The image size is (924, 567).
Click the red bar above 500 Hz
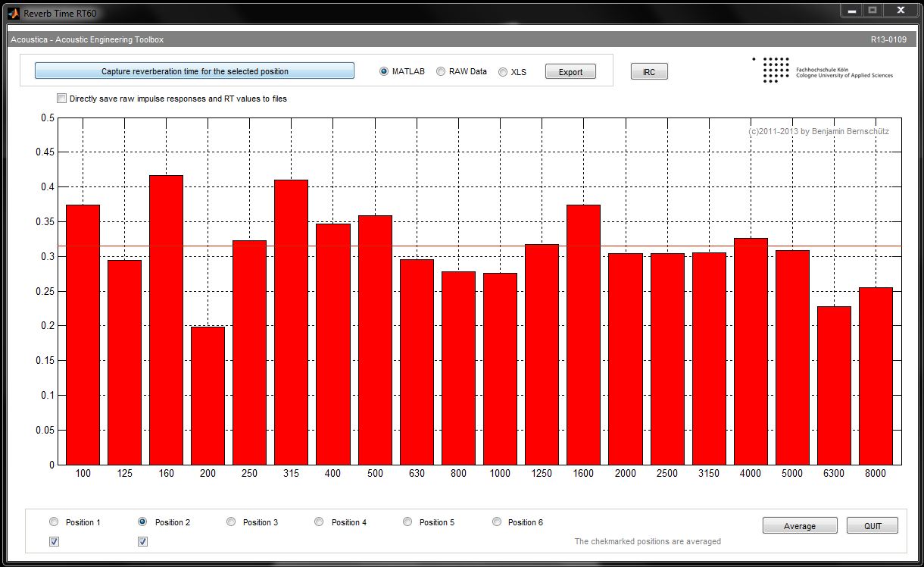coord(375,340)
